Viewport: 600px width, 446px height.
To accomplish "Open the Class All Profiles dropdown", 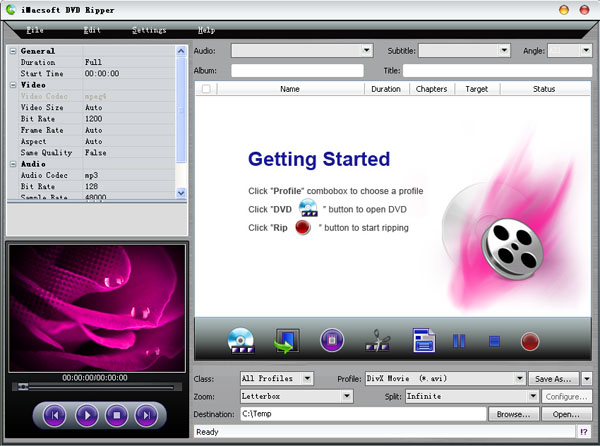I will [x=307, y=379].
